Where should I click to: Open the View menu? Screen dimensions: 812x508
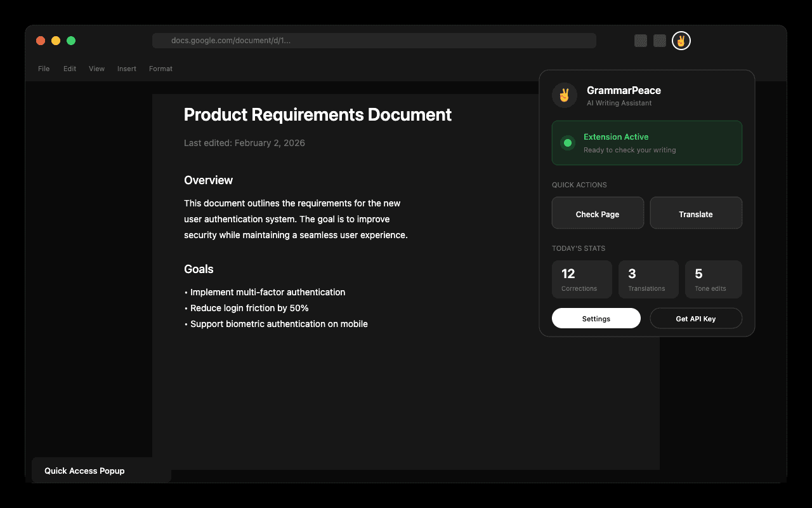pyautogui.click(x=96, y=69)
